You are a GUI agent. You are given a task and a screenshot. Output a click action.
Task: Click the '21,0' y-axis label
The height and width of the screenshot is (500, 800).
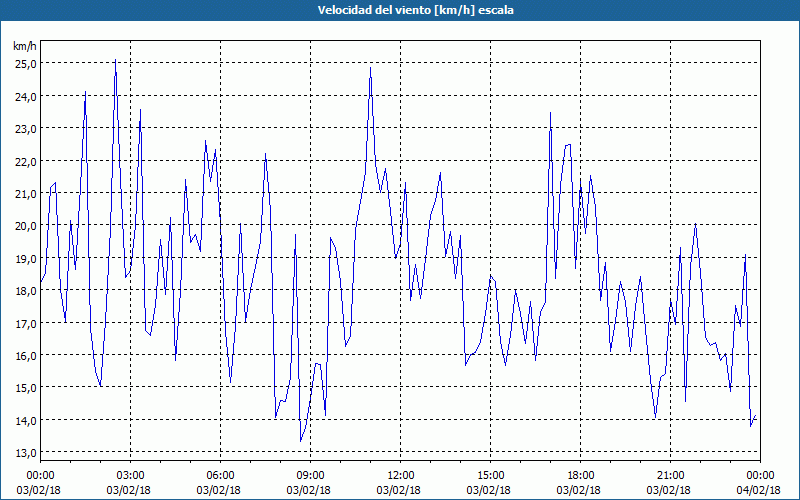coord(24,193)
